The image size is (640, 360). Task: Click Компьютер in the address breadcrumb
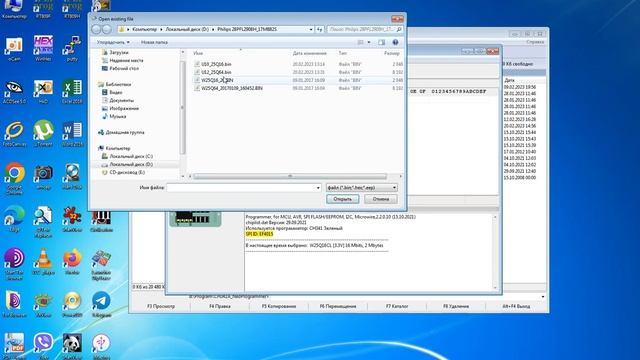click(144, 29)
